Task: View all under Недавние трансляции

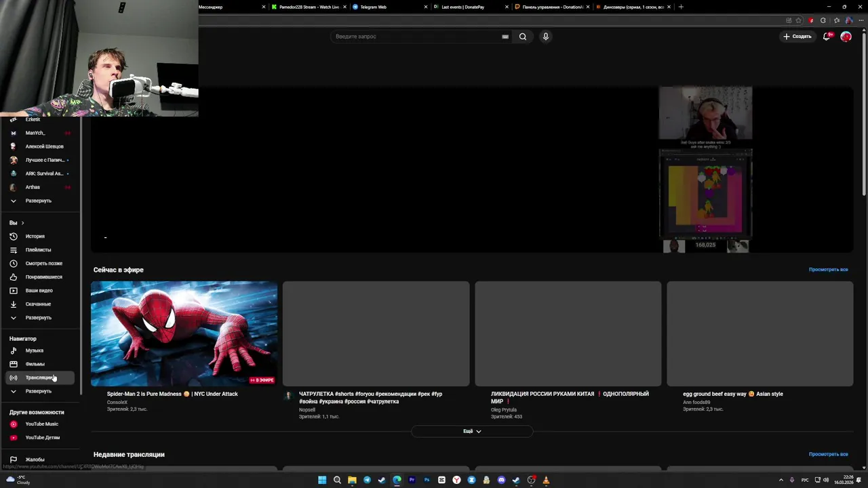Action: pos(828,454)
